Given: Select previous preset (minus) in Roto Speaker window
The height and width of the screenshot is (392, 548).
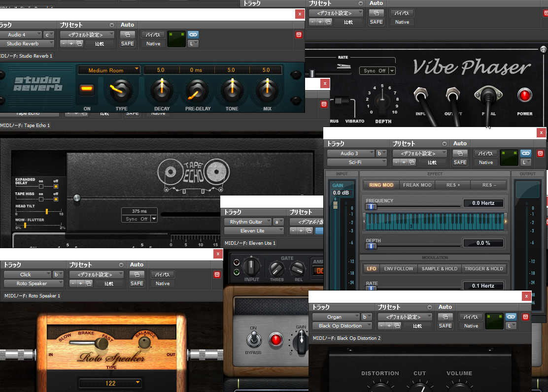Looking at the screenshot, I should coord(73,283).
